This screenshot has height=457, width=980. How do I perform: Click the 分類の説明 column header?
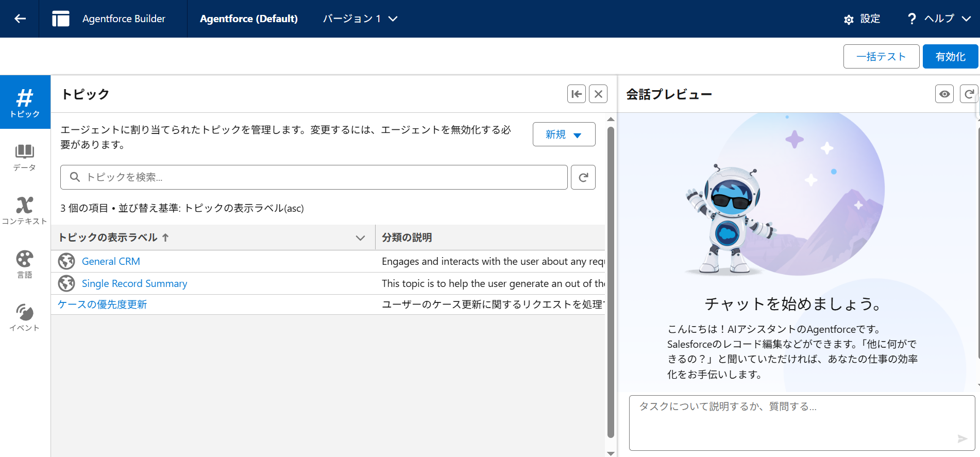[x=407, y=238]
